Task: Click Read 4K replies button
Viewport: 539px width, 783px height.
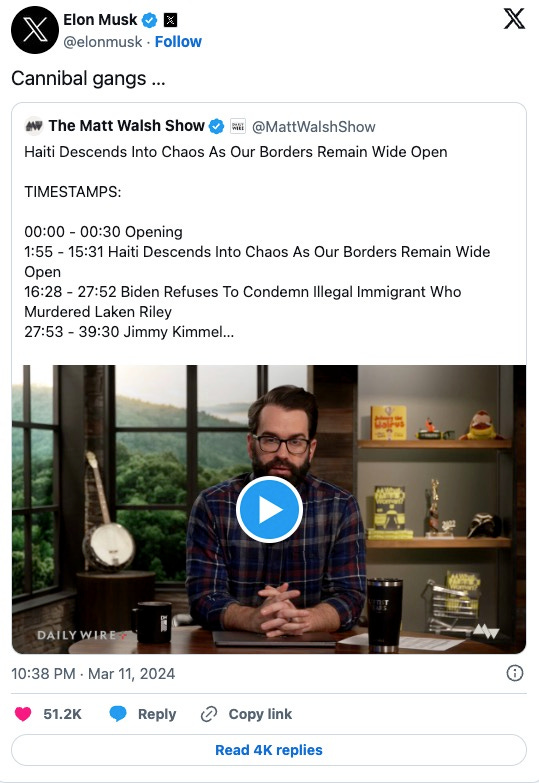Action: [269, 750]
